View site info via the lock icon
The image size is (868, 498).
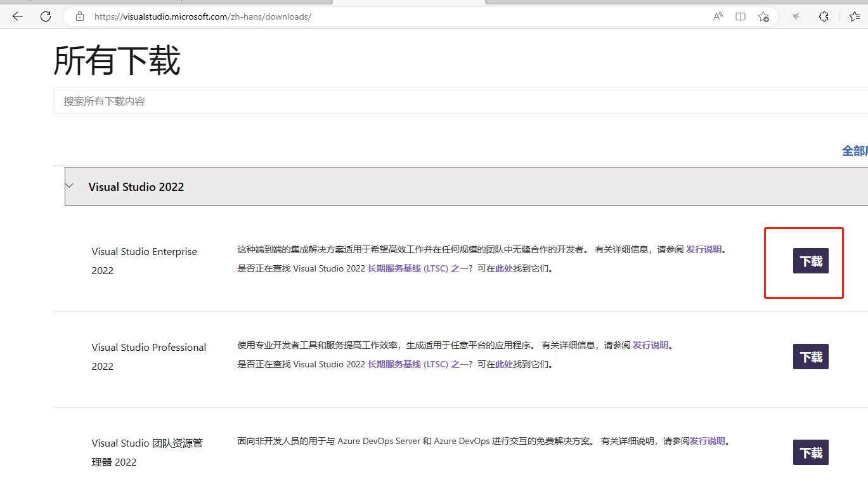[x=80, y=16]
